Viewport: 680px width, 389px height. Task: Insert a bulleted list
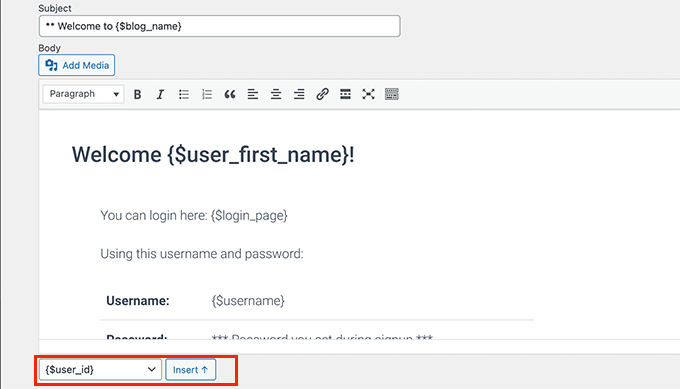tap(184, 94)
